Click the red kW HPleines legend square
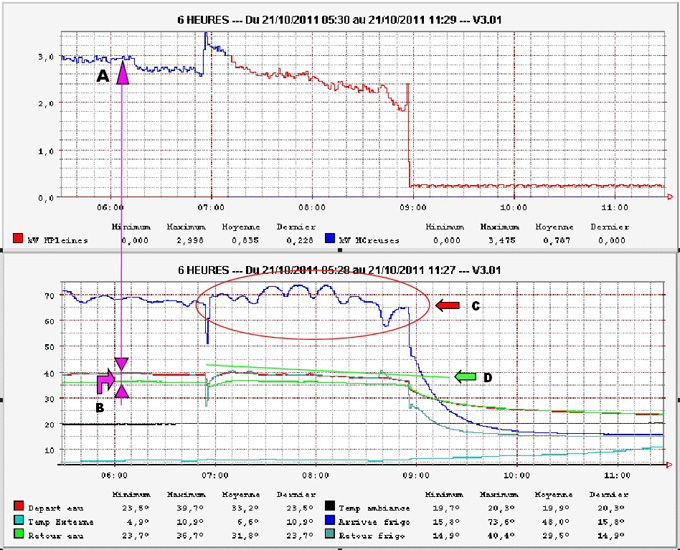 click(17, 239)
